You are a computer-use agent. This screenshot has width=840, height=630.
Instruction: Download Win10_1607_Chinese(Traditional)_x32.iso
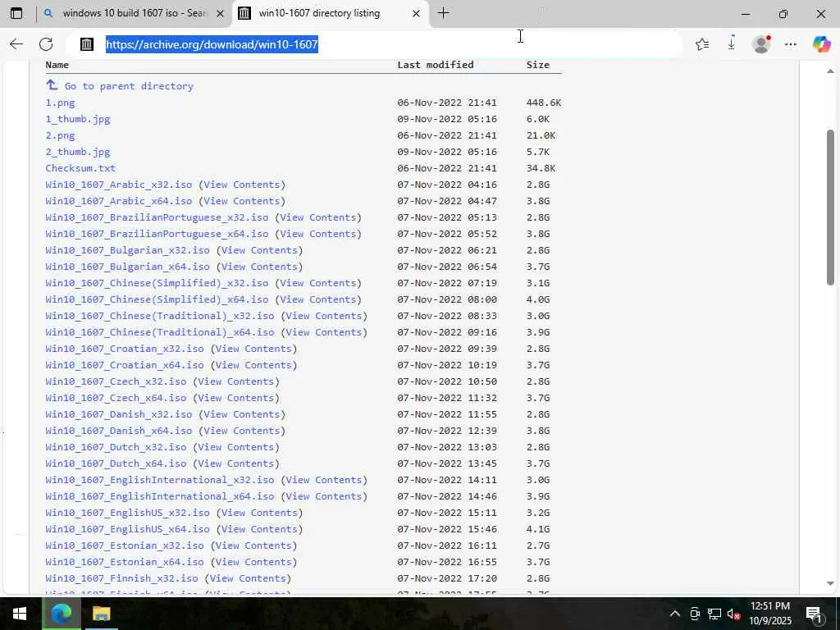coord(160,316)
